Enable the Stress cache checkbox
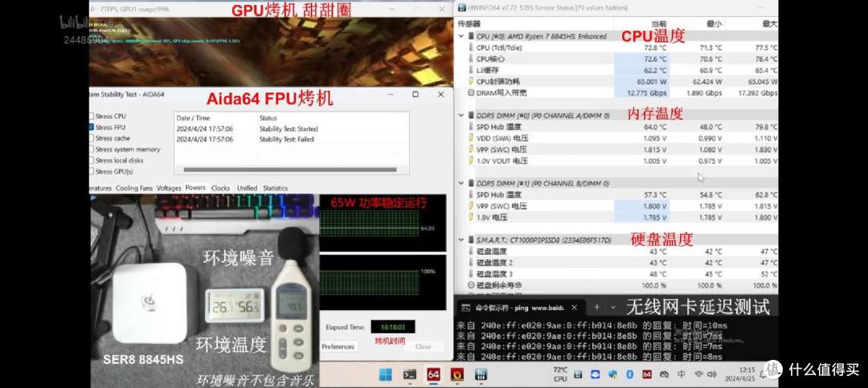868x388 pixels. (91, 138)
